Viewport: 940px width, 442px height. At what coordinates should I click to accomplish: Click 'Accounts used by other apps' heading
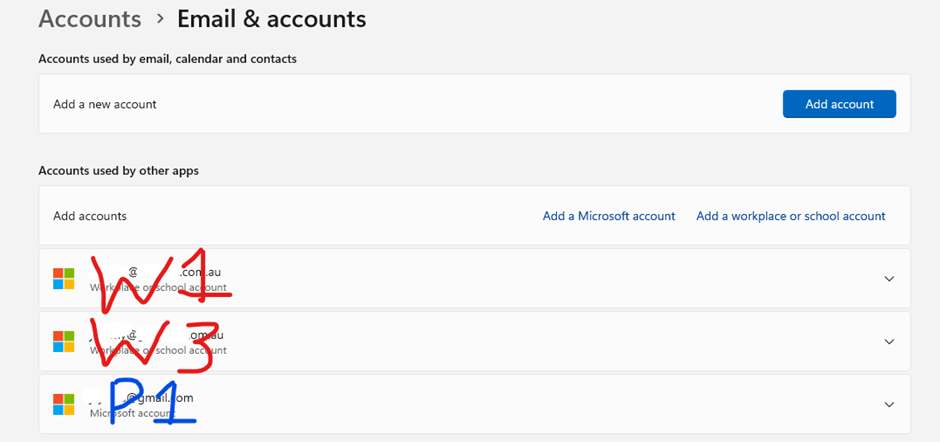tap(119, 171)
